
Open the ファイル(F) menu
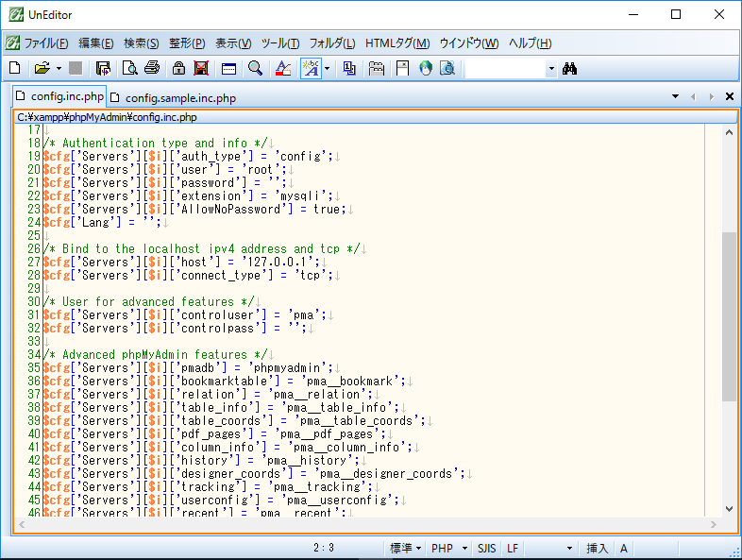click(x=45, y=43)
